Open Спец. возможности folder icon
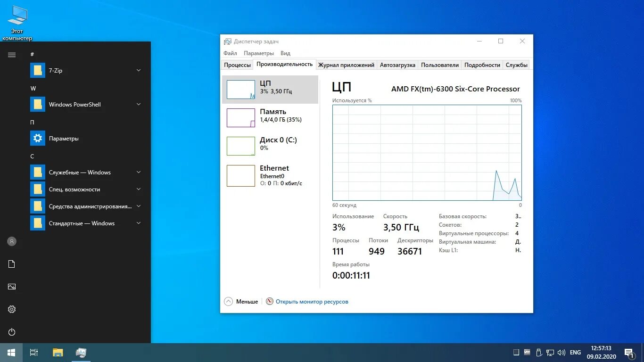 38,189
